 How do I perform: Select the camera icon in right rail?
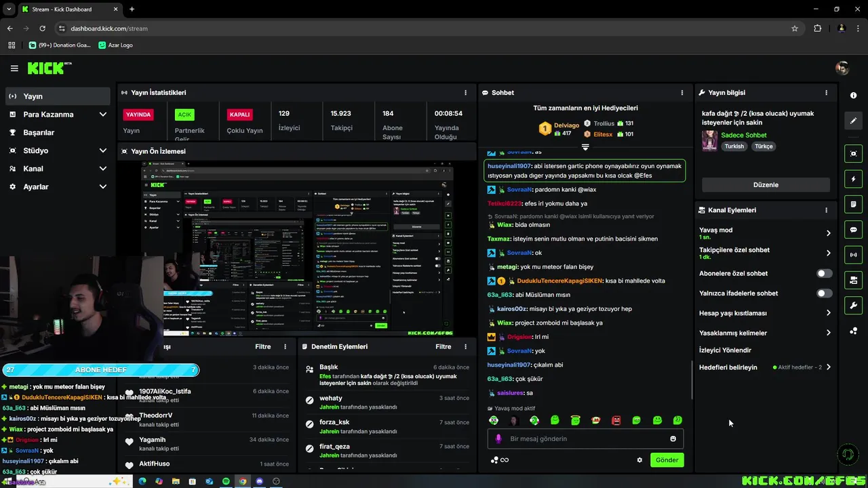(853, 280)
